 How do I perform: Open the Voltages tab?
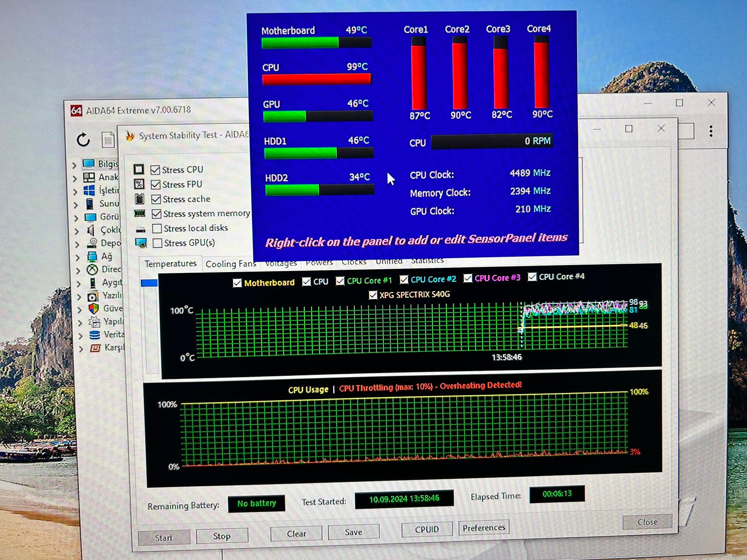pos(281,264)
